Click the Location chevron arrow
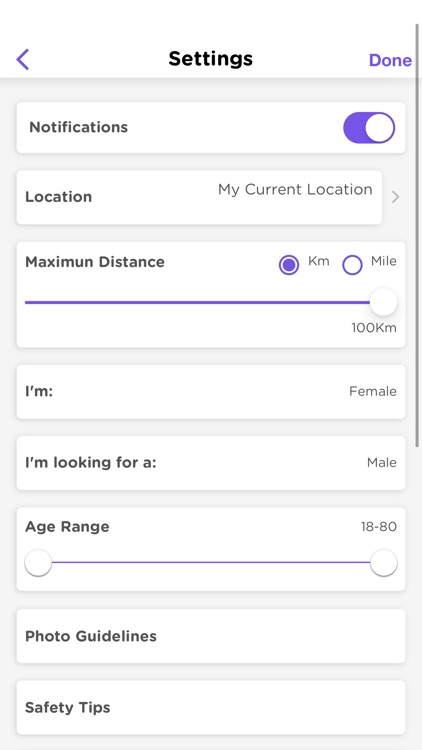 pyautogui.click(x=395, y=197)
